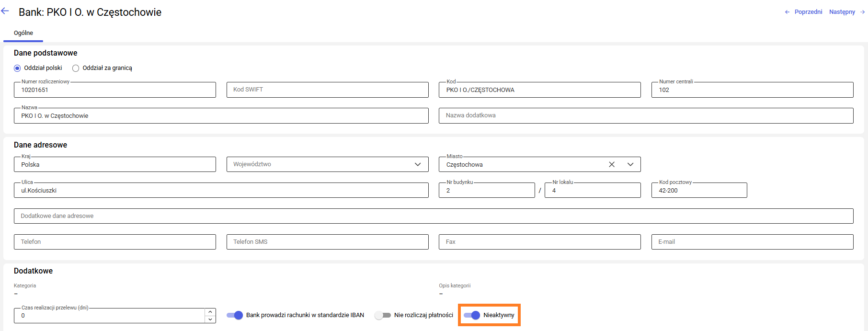Select Oddział za granicą radio button
Image resolution: width=868 pixels, height=331 pixels.
tap(76, 68)
